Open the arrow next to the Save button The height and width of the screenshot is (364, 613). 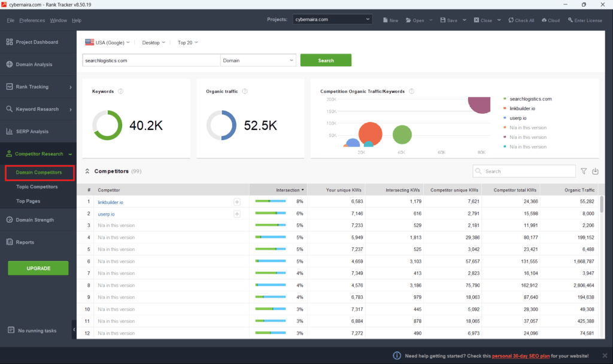click(465, 20)
